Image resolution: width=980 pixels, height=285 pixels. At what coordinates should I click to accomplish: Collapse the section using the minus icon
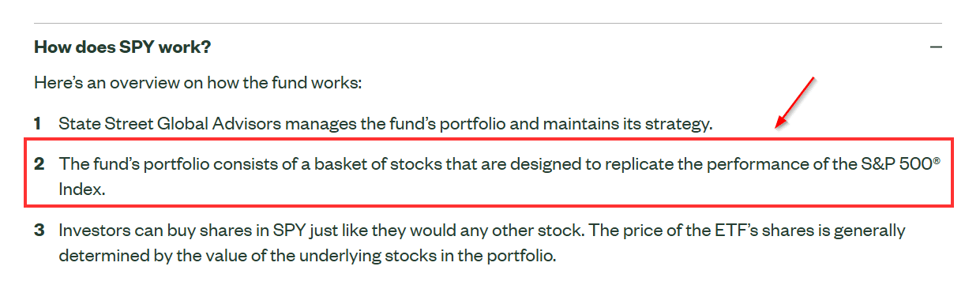click(936, 47)
